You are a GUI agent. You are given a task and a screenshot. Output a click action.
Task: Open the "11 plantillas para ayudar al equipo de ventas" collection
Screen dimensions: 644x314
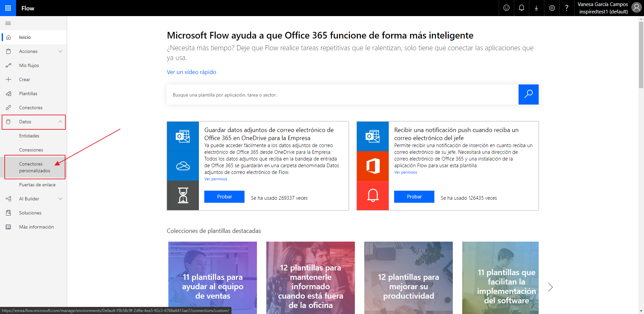coord(213,277)
